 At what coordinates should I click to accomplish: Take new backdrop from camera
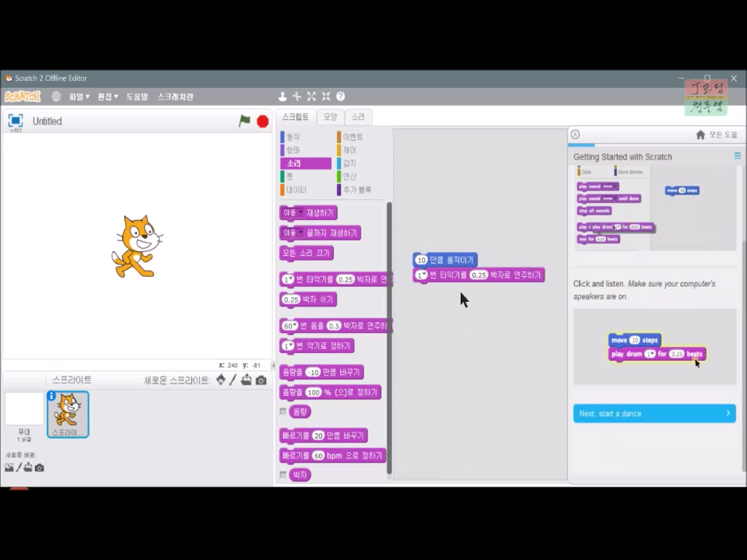(x=40, y=468)
